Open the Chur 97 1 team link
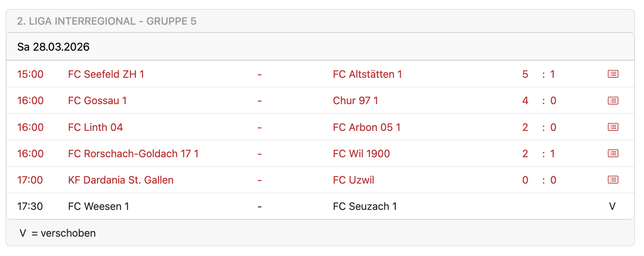The height and width of the screenshot is (256, 644). 355,100
